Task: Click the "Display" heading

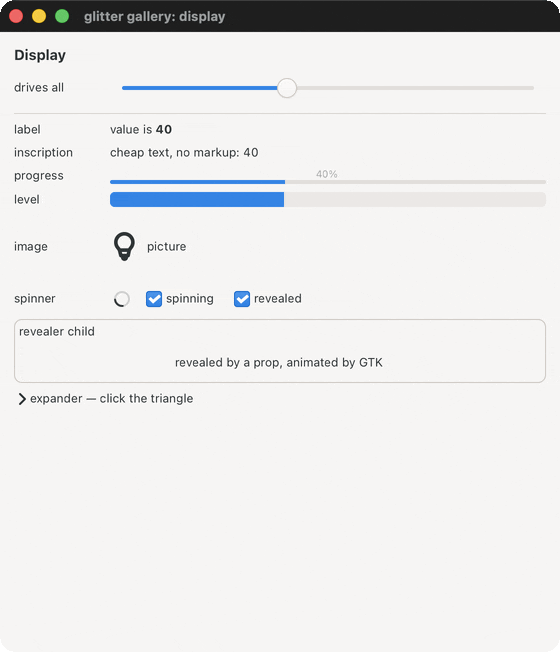Action: point(40,55)
